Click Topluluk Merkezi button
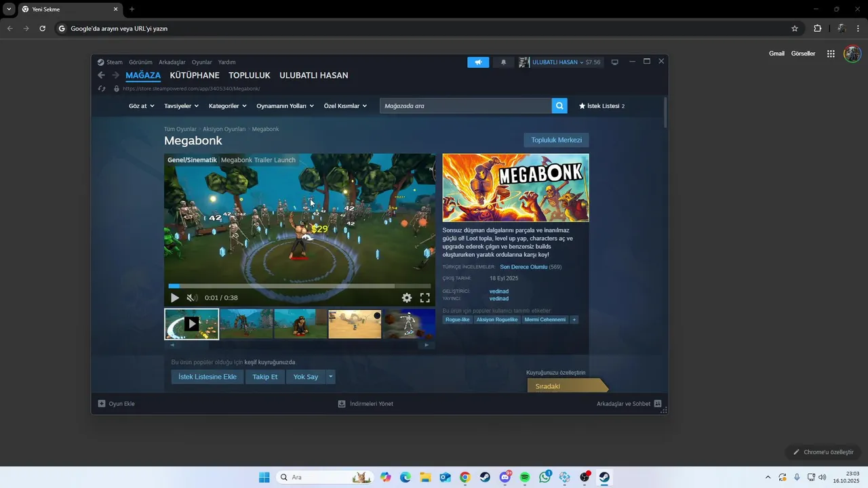The height and width of the screenshot is (488, 868). (x=556, y=140)
